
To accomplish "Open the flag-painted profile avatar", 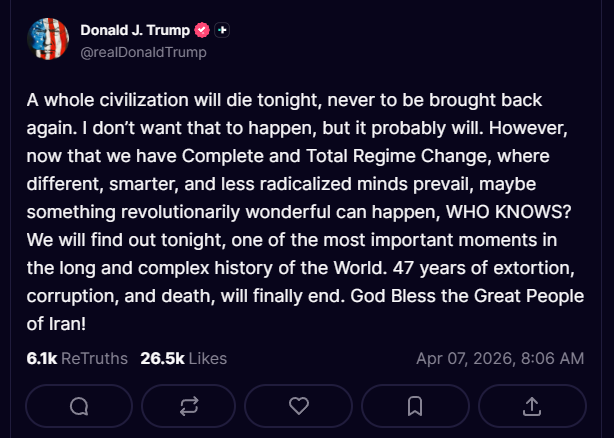I will click(x=47, y=39).
